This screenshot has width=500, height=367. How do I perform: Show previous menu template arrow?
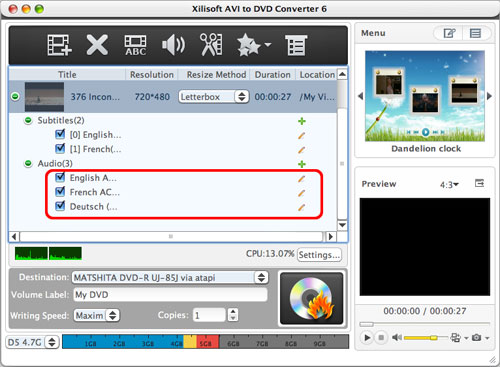(x=360, y=96)
